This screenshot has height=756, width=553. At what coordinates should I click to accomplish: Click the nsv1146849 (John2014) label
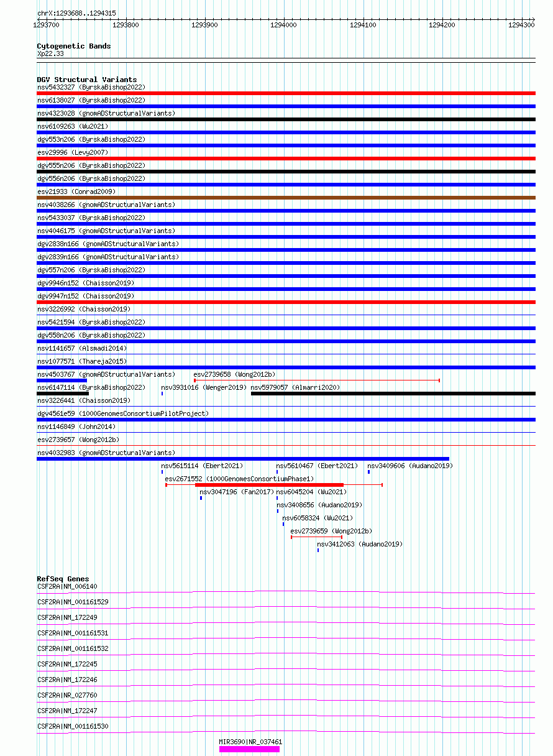pyautogui.click(x=76, y=426)
